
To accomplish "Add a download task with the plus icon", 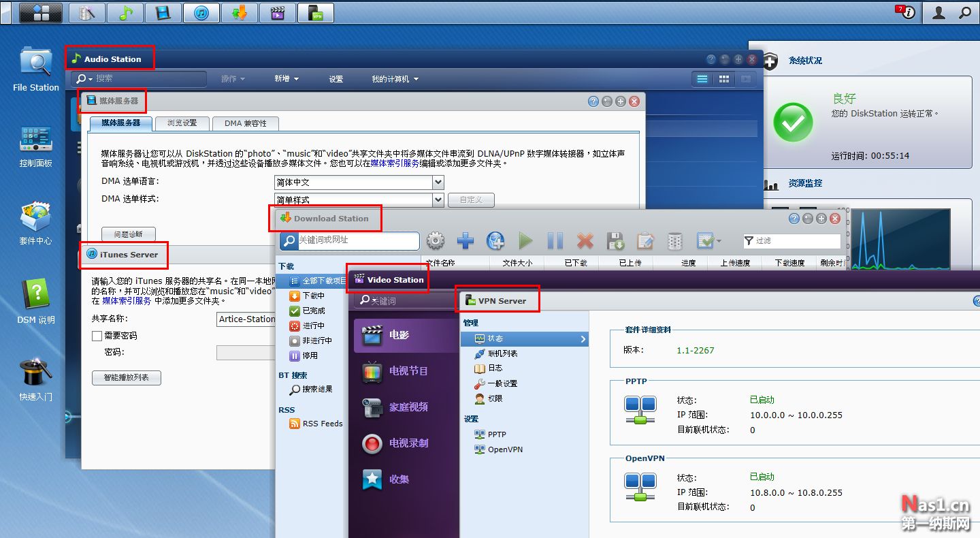I will 465,240.
